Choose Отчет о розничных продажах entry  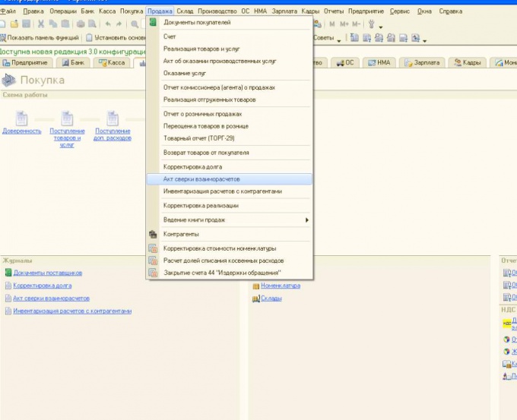pyautogui.click(x=230, y=114)
